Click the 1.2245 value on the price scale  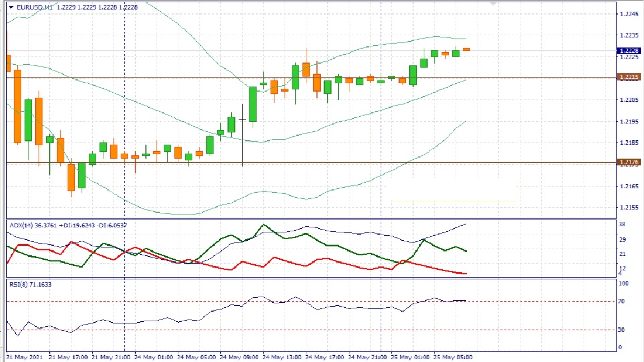[629, 14]
